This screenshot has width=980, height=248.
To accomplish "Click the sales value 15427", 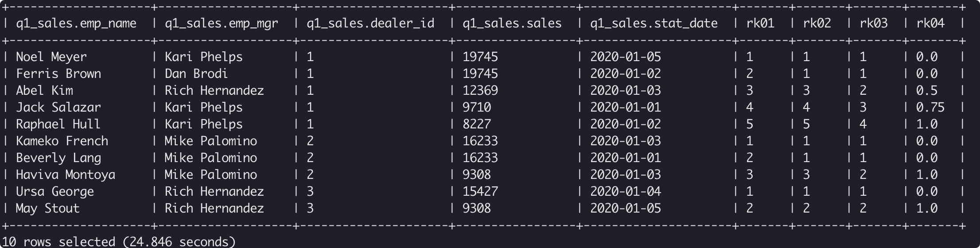I will [x=480, y=191].
